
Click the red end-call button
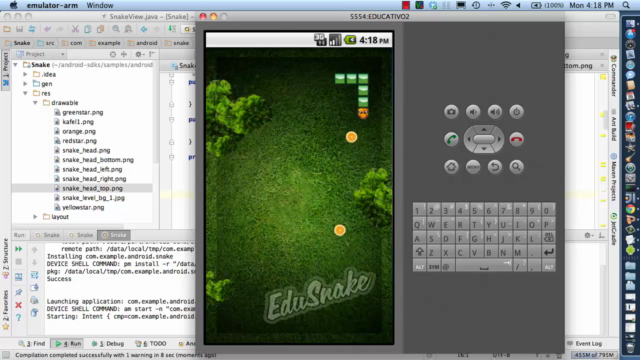click(516, 139)
